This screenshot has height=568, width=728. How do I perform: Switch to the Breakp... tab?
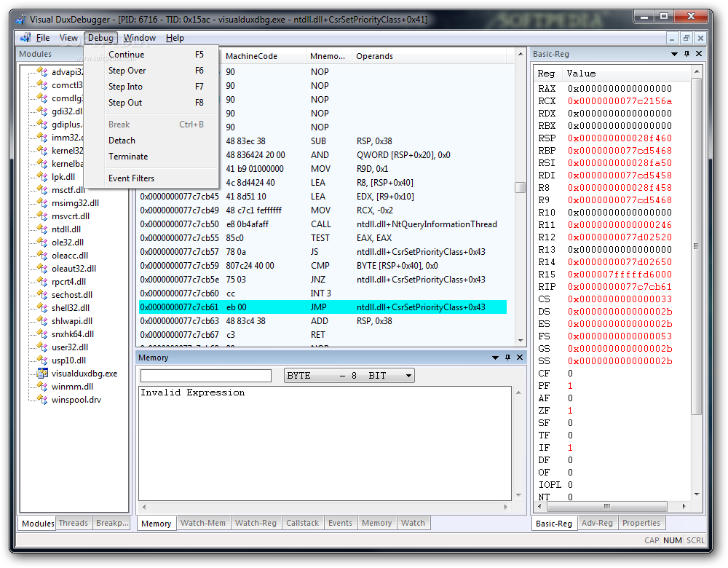(x=112, y=523)
